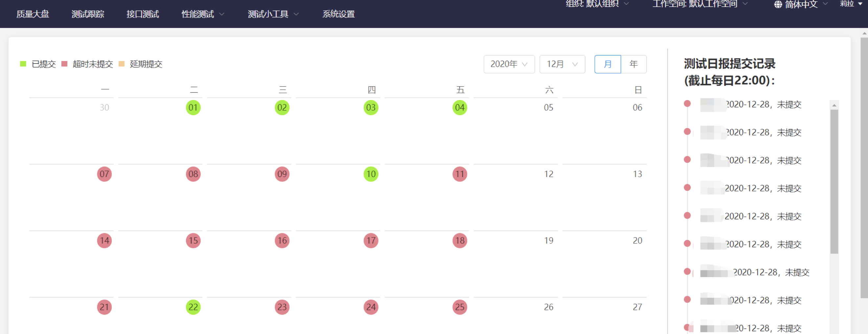Click green date marker 01
Screen dimensions: 868x334
193,108
